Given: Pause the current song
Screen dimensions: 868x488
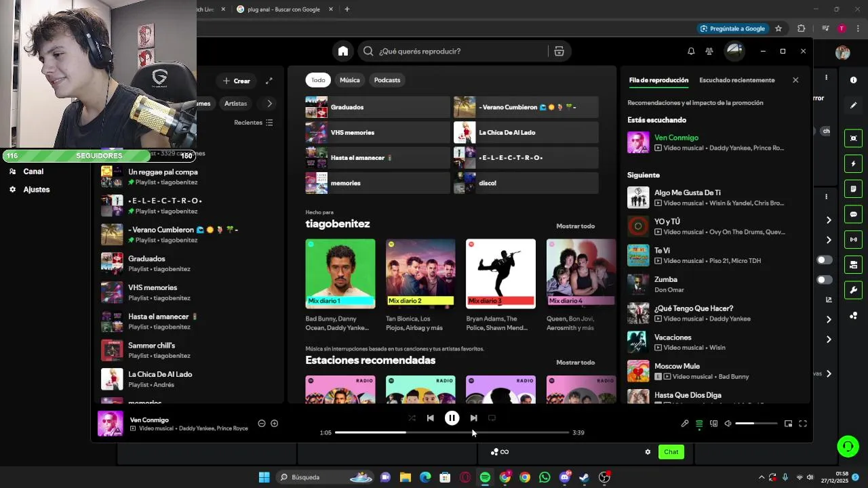Looking at the screenshot, I should (452, 418).
